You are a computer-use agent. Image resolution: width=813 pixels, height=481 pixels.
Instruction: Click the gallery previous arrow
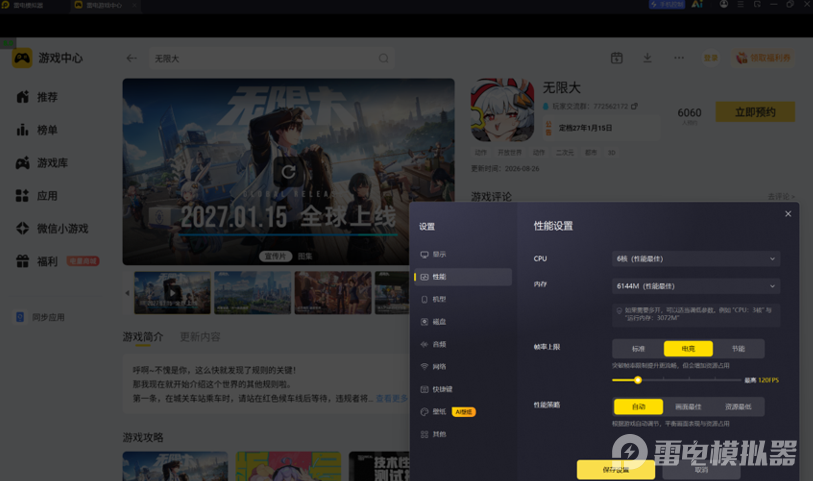128,293
